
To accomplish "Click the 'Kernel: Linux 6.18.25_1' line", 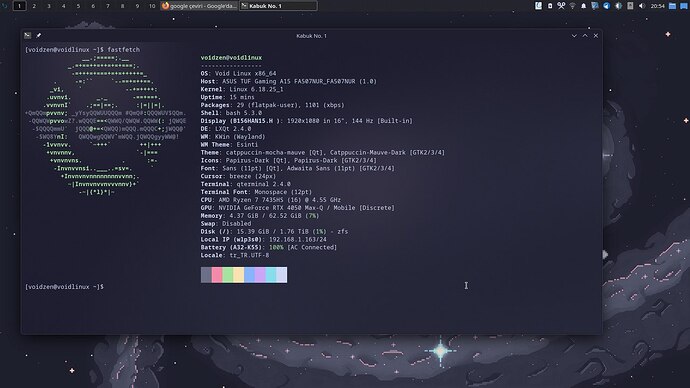I will tap(242, 89).
